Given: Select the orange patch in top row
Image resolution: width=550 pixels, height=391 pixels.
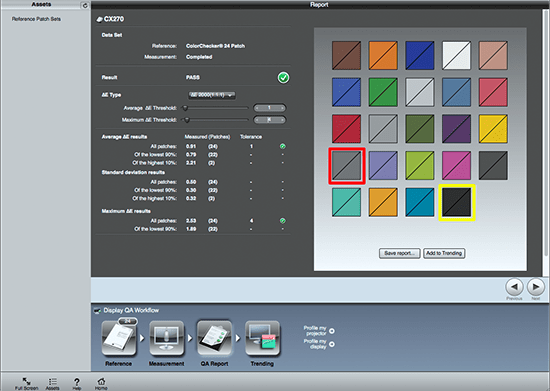Looking at the screenshot, I should pyautogui.click(x=383, y=55).
